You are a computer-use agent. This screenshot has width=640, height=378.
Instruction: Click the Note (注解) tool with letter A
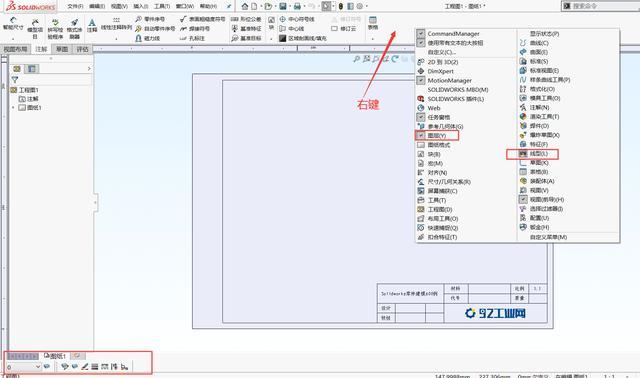pos(92,25)
